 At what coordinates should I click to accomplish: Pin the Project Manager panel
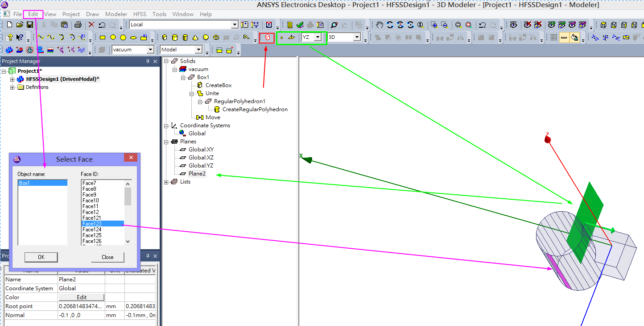[148, 61]
